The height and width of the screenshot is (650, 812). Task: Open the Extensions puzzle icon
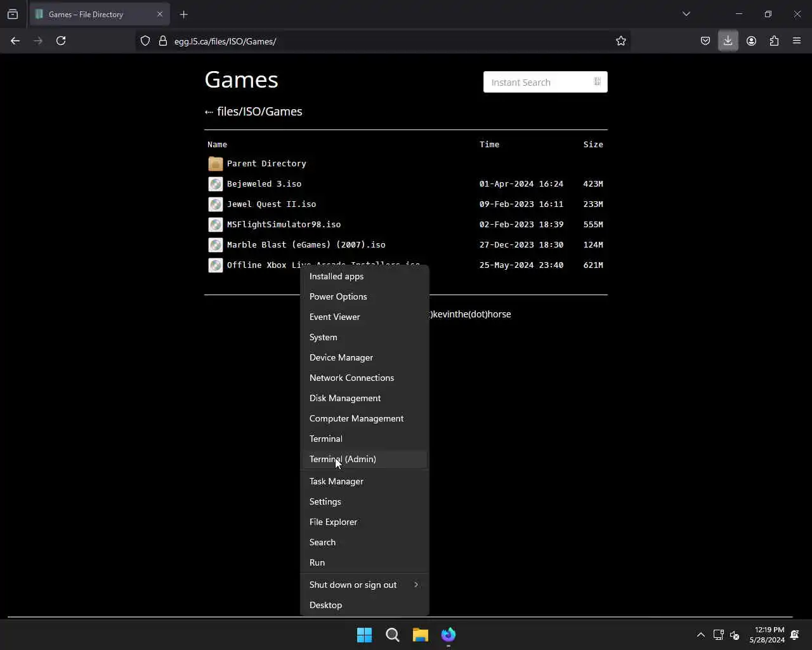774,41
